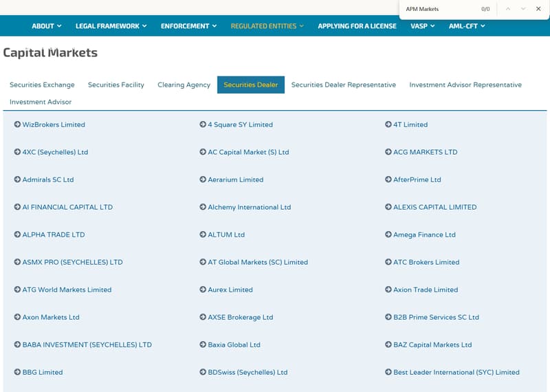
Task: Click the arrow icon next to BBG Limited
Action: pyautogui.click(x=17, y=372)
